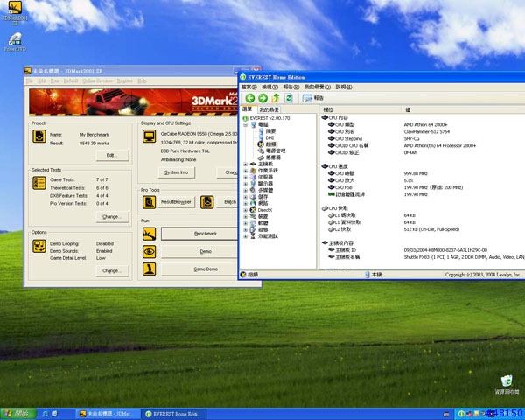Click the 多媒體 multimedia tree icon
The image size is (525, 420).
253,190
